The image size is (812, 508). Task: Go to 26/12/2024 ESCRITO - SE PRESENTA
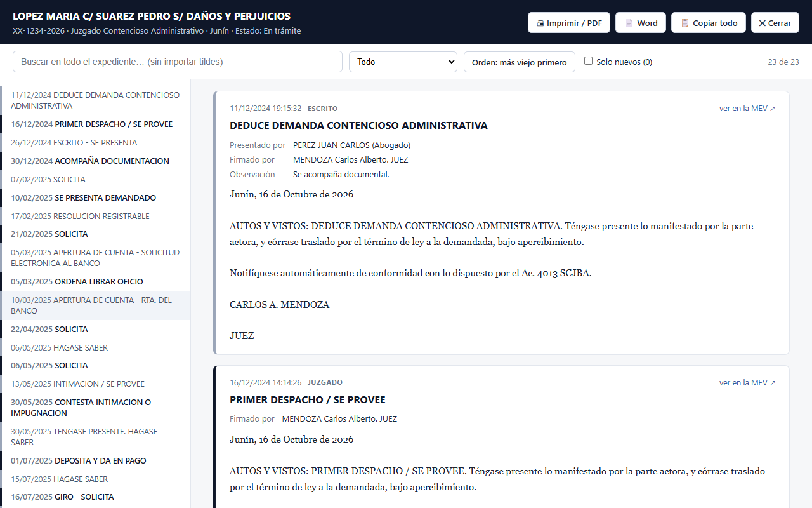(95, 143)
